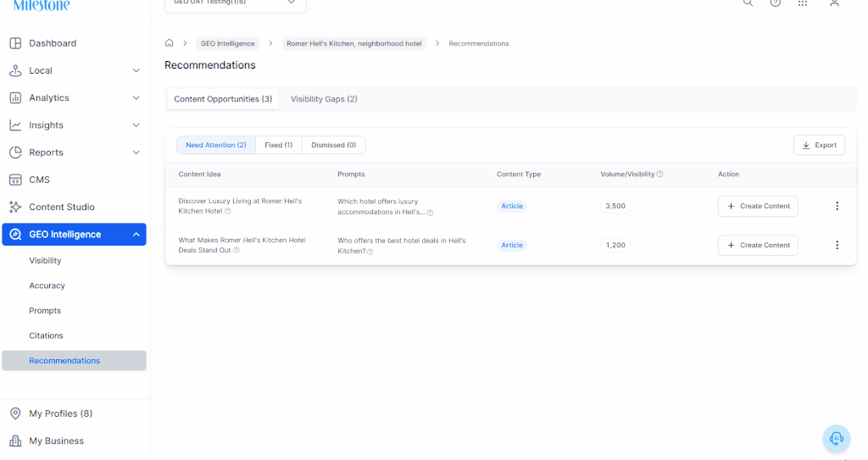
Task: Click info icon beside Romer Hell's Kitchen Hotel idea
Action: coord(227,211)
